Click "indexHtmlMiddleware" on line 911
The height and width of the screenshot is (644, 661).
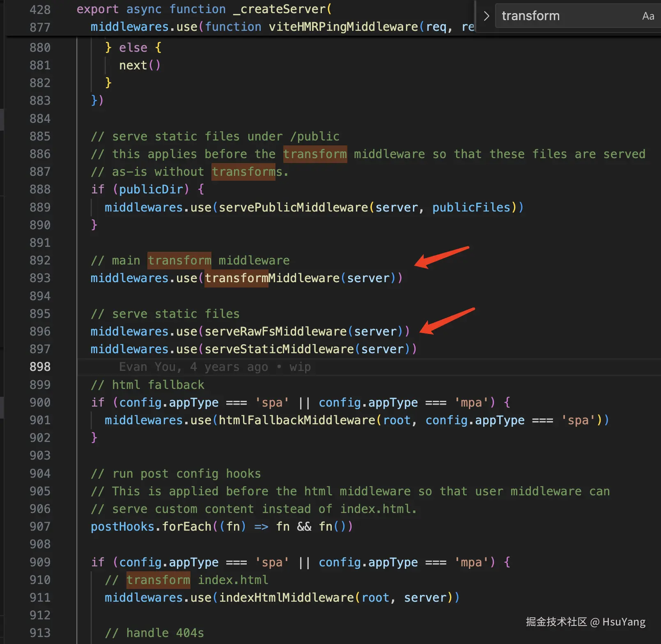(x=286, y=598)
